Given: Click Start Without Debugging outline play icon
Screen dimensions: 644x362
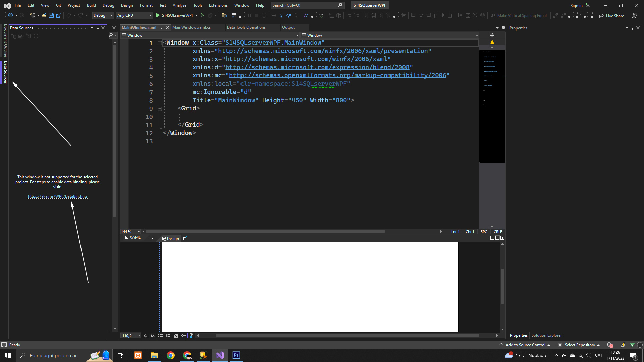Looking at the screenshot, I should pyautogui.click(x=202, y=15).
